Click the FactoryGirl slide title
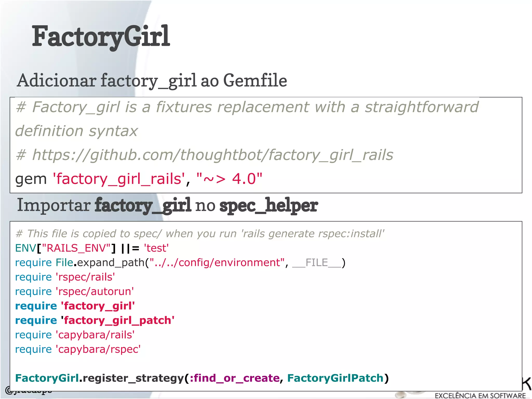This screenshot has height=399, width=532. 101,36
